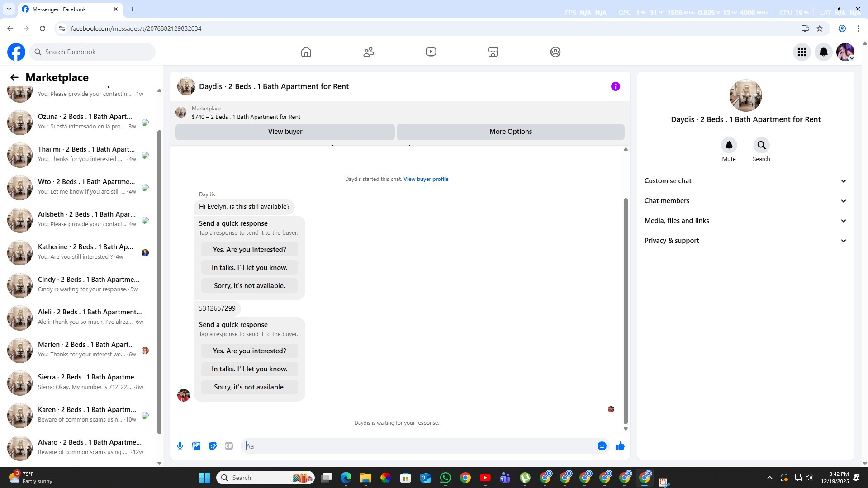868x488 pixels.
Task: Open Alvaro apartment conversation
Action: click(x=80, y=448)
